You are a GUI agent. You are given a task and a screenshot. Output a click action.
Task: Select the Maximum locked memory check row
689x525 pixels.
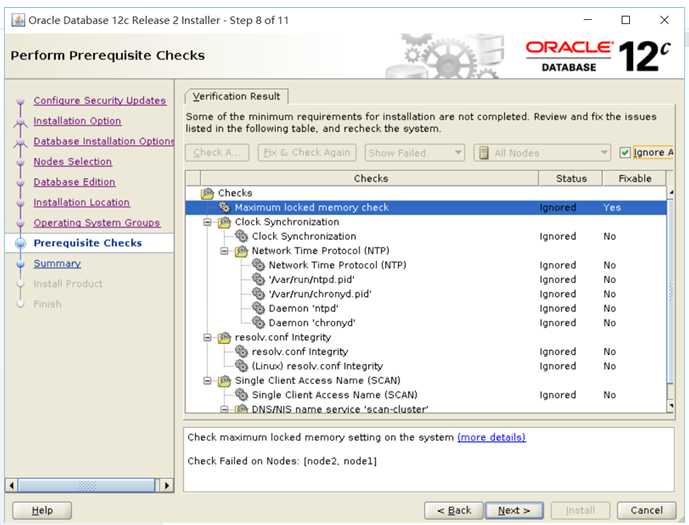click(426, 207)
